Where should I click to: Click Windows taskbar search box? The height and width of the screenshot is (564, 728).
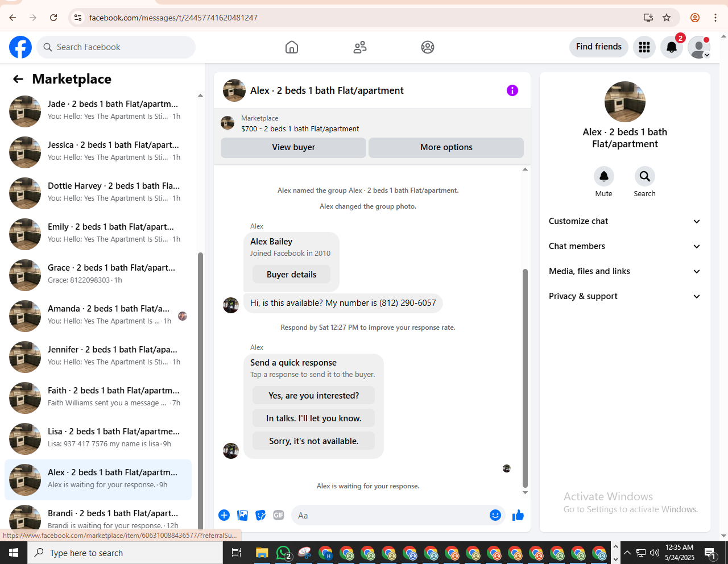[125, 553]
